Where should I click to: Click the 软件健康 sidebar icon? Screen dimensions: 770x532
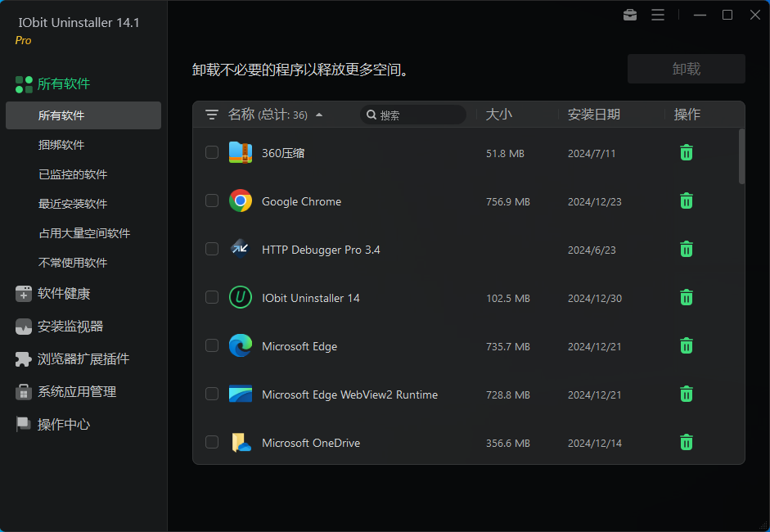coord(24,294)
